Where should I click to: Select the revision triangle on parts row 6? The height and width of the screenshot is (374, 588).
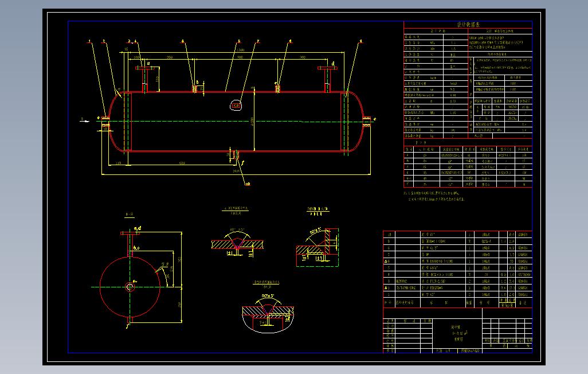tap(386, 262)
